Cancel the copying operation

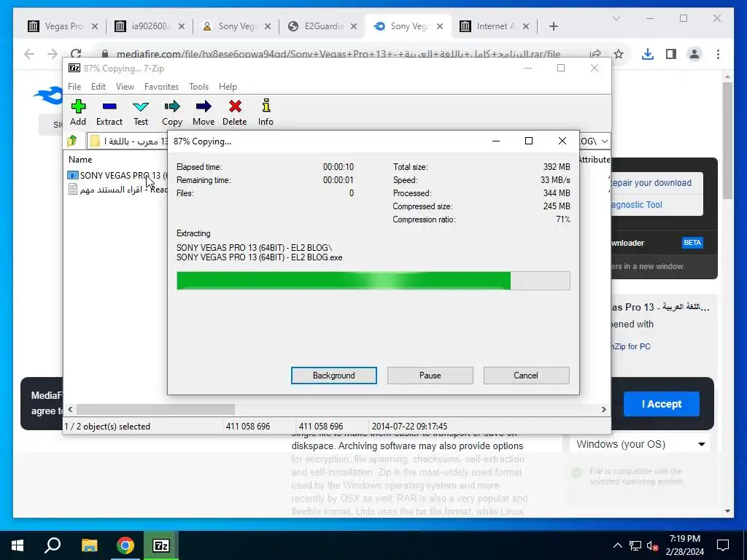click(526, 376)
